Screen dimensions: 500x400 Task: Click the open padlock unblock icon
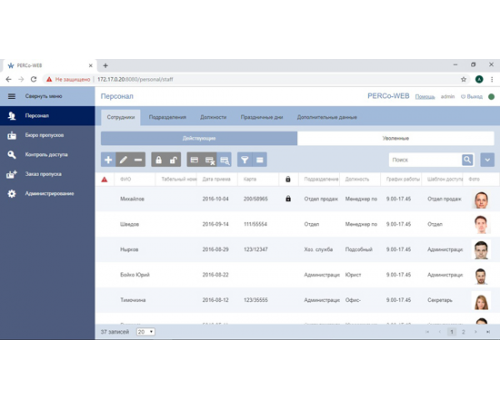click(173, 160)
